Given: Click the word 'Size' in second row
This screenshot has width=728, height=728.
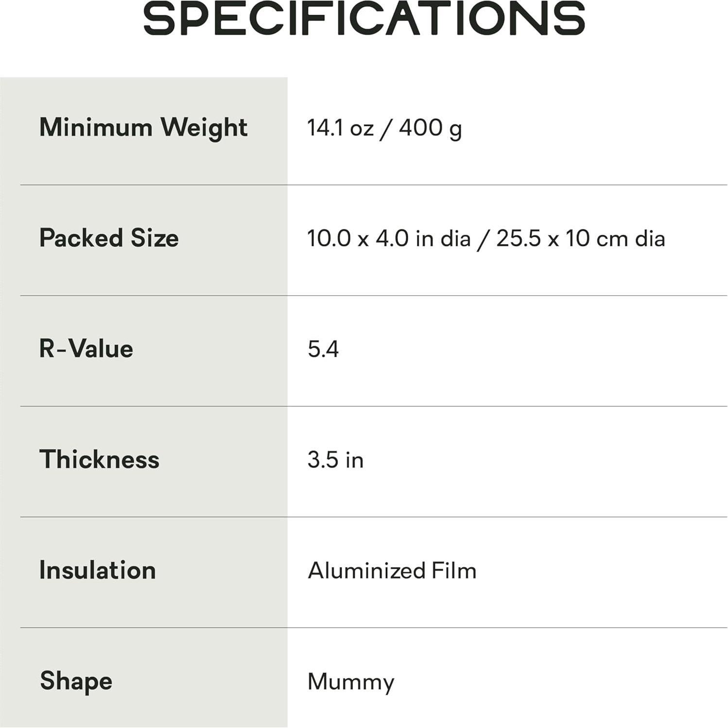Looking at the screenshot, I should (155, 238).
